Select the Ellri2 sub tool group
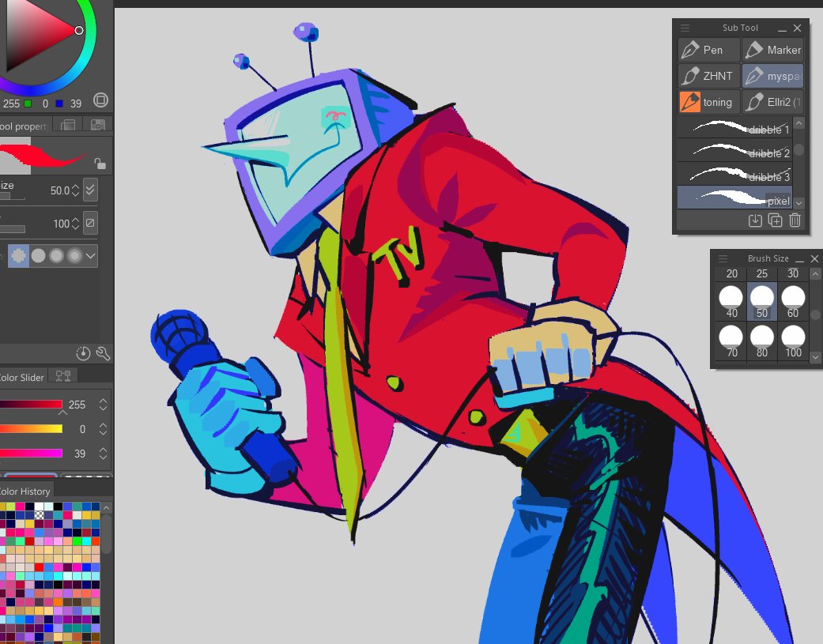The height and width of the screenshot is (644, 823). click(x=772, y=102)
